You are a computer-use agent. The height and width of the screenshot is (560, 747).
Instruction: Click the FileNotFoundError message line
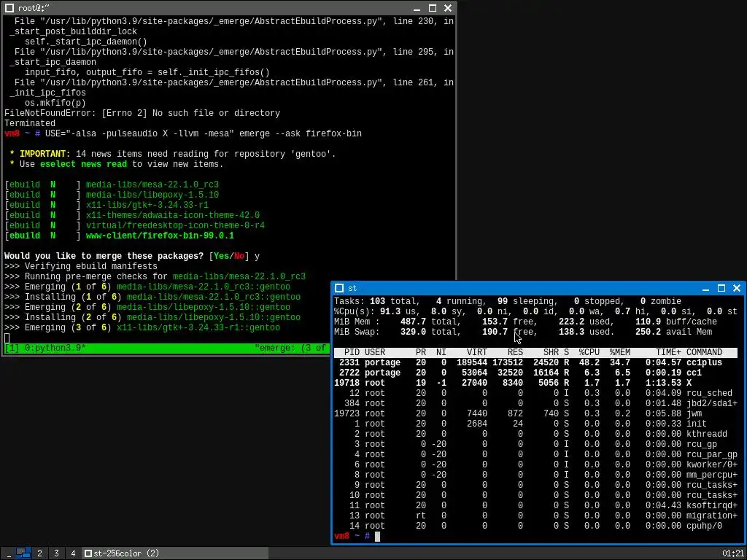[142, 113]
